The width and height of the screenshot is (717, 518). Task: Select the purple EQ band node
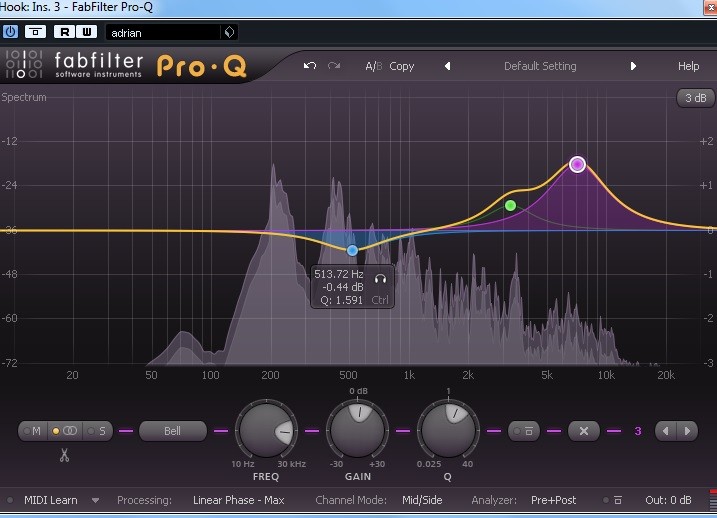point(577,164)
